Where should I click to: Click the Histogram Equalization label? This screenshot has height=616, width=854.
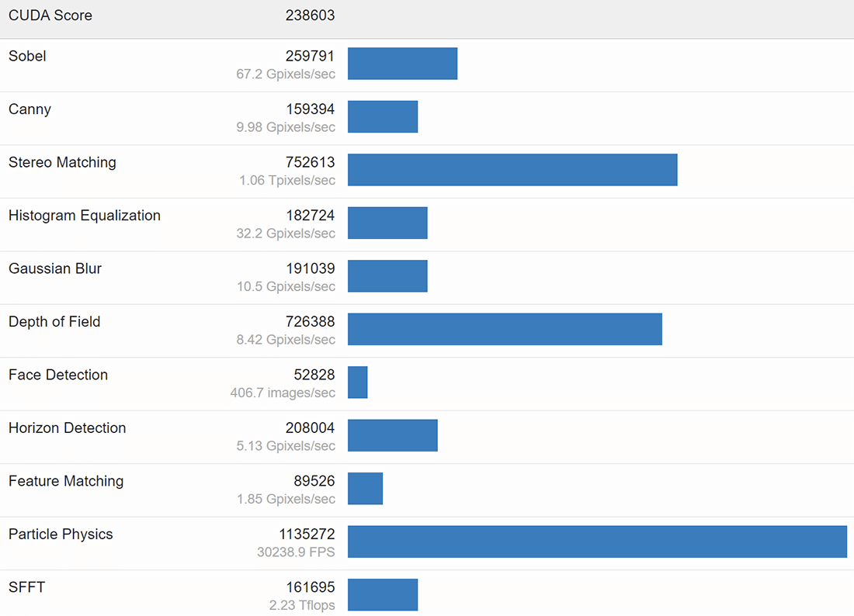[85, 216]
